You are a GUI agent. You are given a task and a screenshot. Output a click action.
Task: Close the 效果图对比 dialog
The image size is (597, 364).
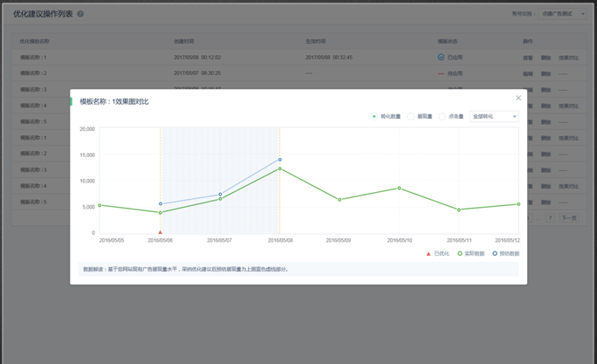point(518,98)
